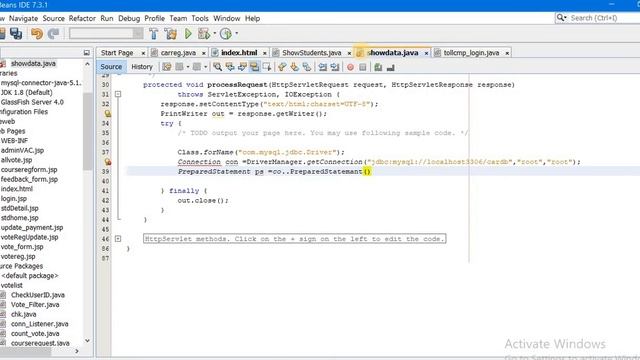Open the Run menu
Screen dimensions: 640x360
coord(107,18)
